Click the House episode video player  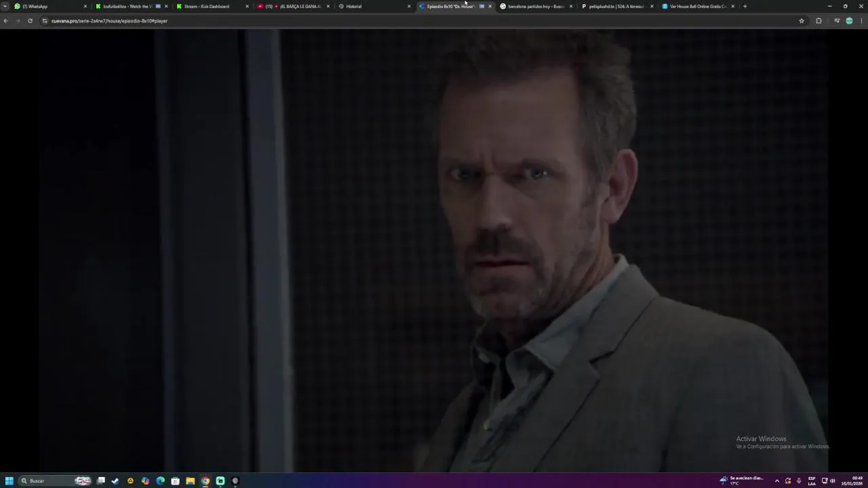click(x=434, y=250)
